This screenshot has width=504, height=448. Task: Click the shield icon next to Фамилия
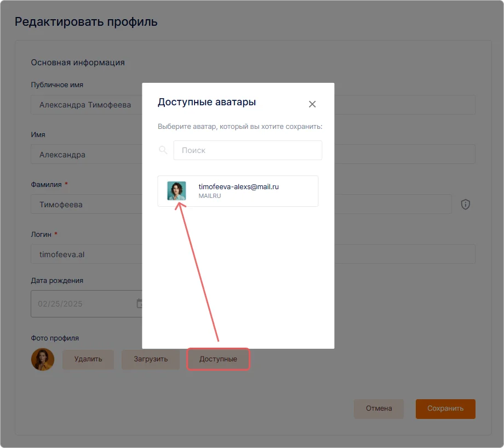pos(466,205)
